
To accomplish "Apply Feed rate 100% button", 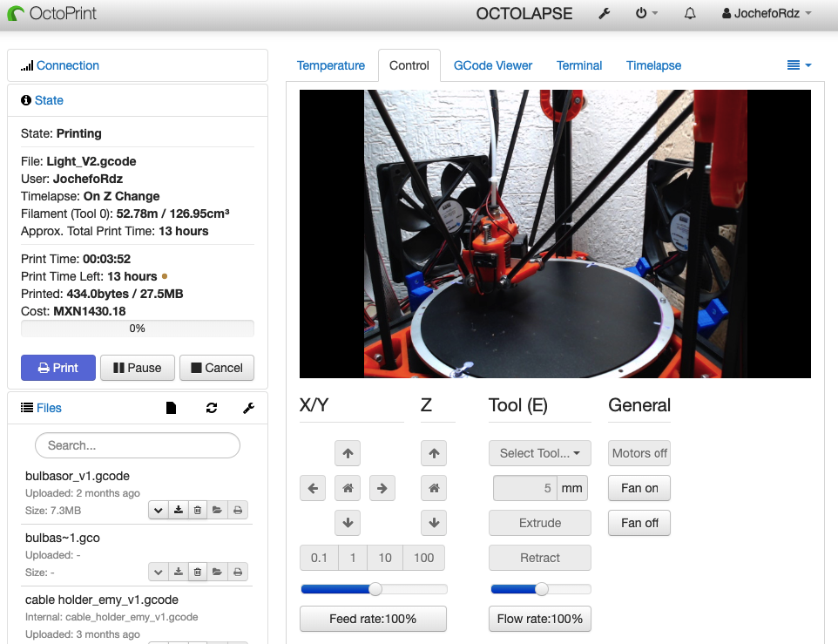I will pos(373,619).
